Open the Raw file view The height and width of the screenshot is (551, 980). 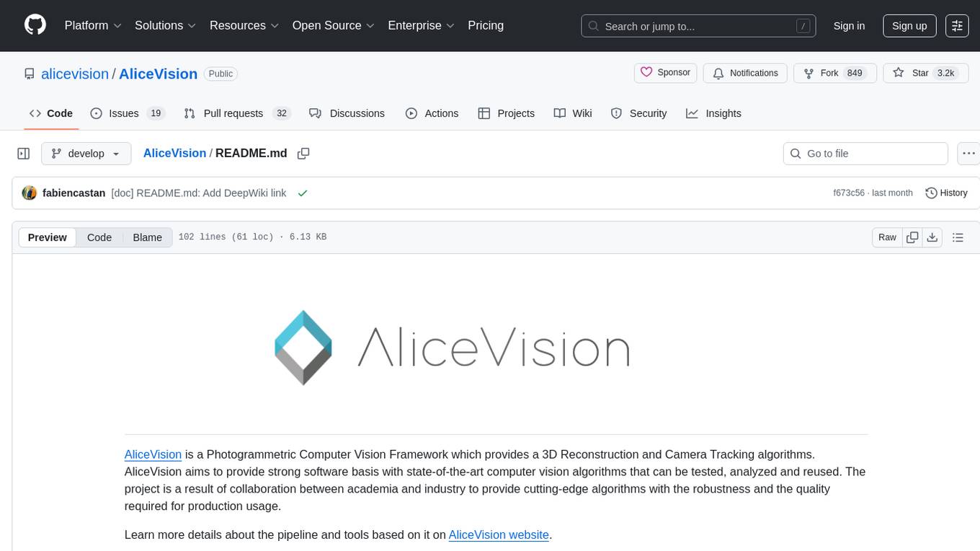coord(887,237)
